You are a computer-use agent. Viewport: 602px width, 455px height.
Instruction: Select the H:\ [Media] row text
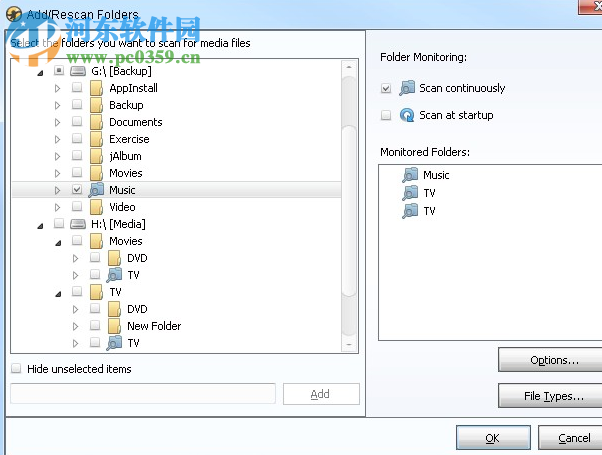pyautogui.click(x=118, y=224)
